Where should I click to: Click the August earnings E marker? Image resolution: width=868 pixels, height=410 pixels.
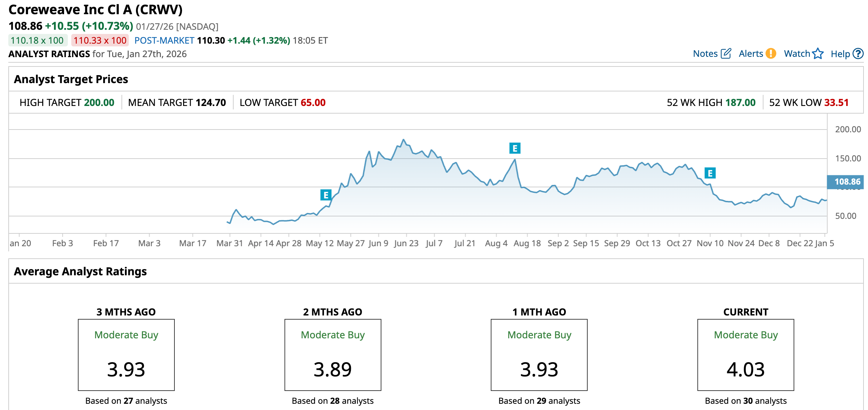tap(515, 149)
